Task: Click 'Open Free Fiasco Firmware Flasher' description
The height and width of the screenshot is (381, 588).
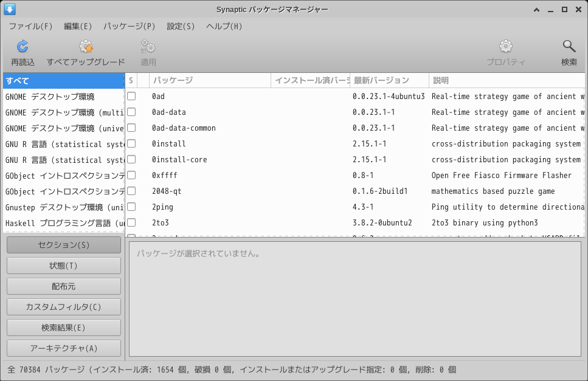Action: click(502, 176)
